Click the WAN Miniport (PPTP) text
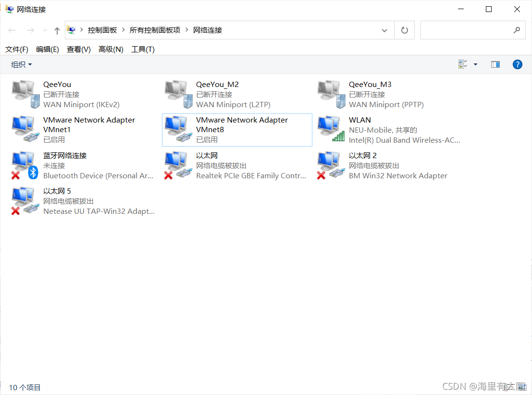 [x=386, y=105]
